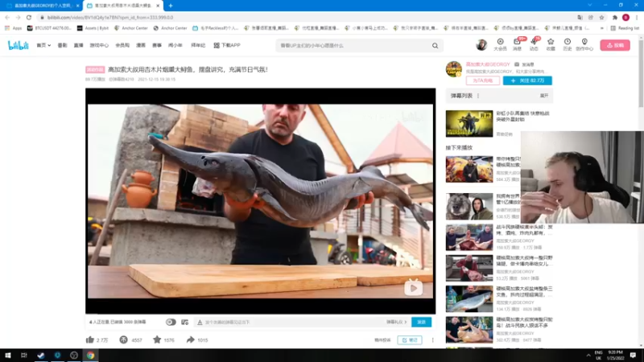Click the danmaku text input field

coord(291,323)
